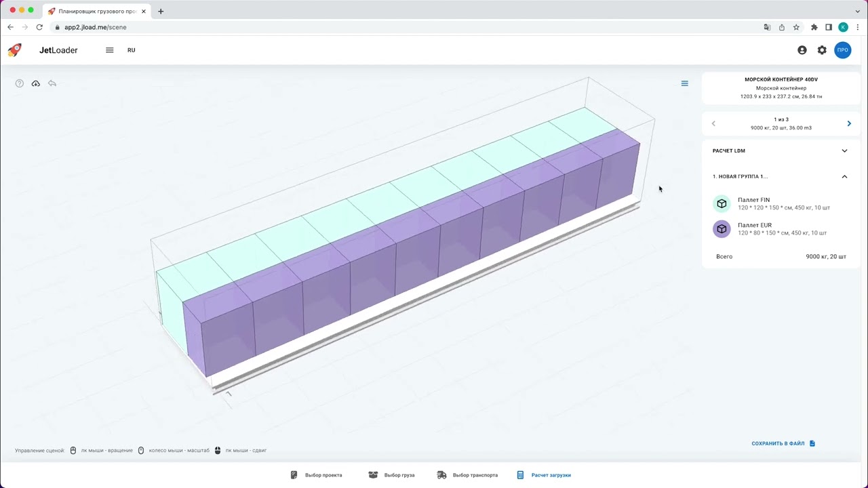Open the help question mark icon
The height and width of the screenshot is (488, 868).
[x=20, y=83]
